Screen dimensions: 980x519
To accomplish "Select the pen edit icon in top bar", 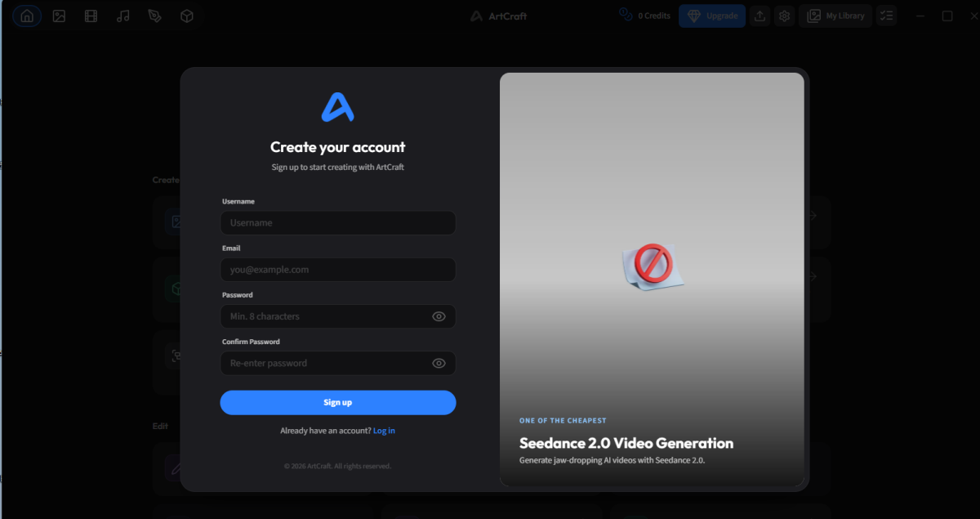I will (154, 16).
